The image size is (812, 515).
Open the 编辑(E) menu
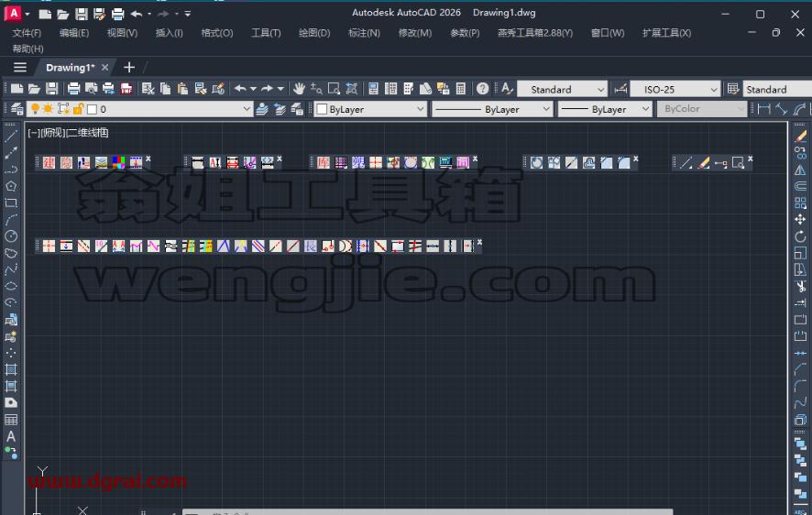(x=74, y=33)
